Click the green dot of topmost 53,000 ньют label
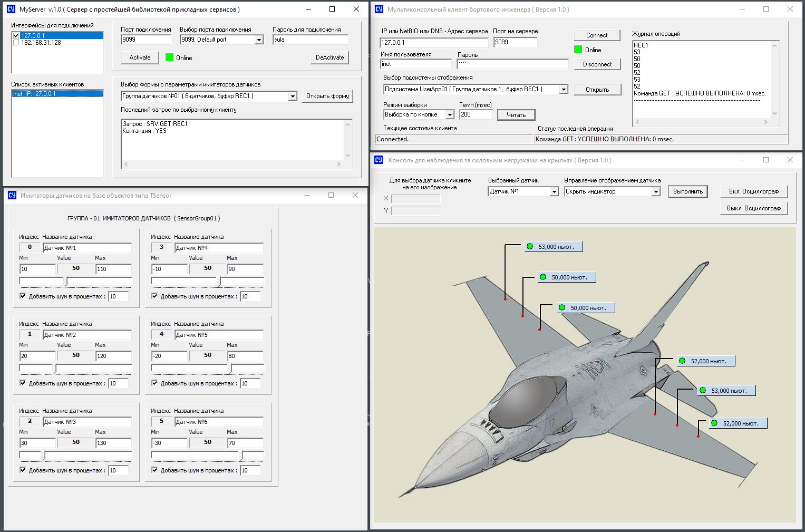Viewport: 805px width, 532px height. (x=530, y=246)
